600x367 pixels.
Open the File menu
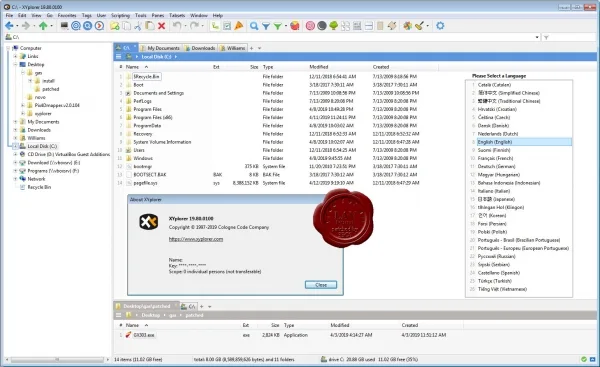click(x=9, y=15)
